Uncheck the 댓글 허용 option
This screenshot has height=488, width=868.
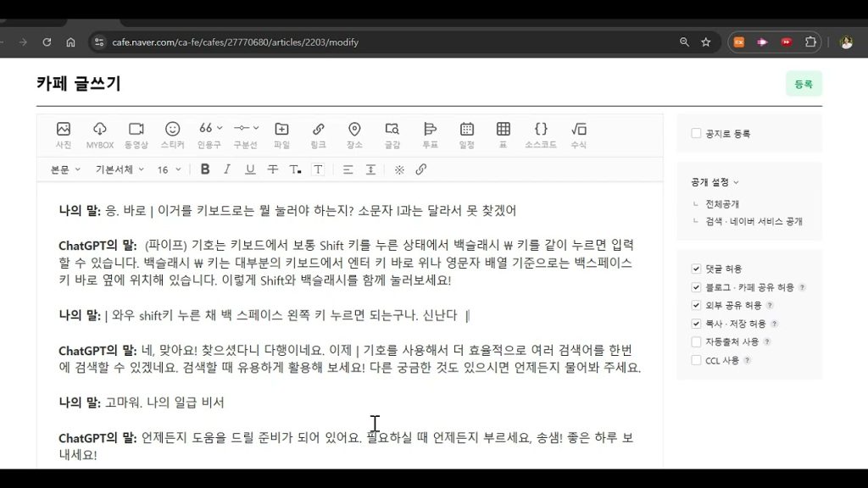click(697, 269)
